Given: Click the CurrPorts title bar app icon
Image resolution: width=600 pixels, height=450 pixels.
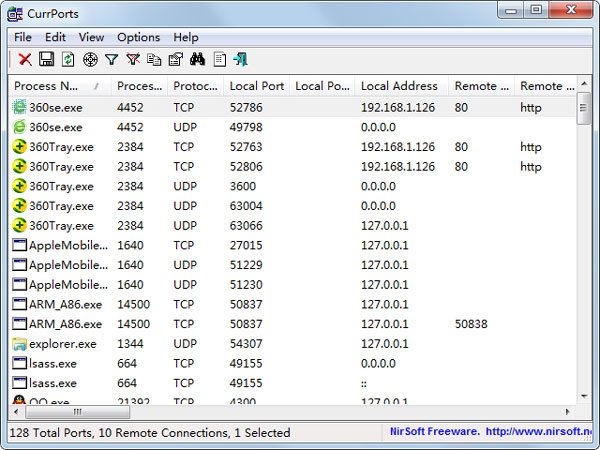Looking at the screenshot, I should [15, 14].
